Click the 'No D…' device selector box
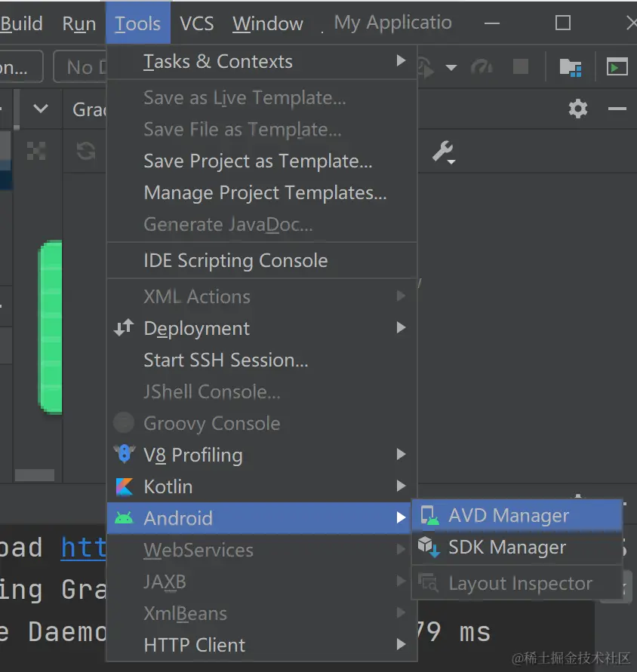 click(80, 67)
